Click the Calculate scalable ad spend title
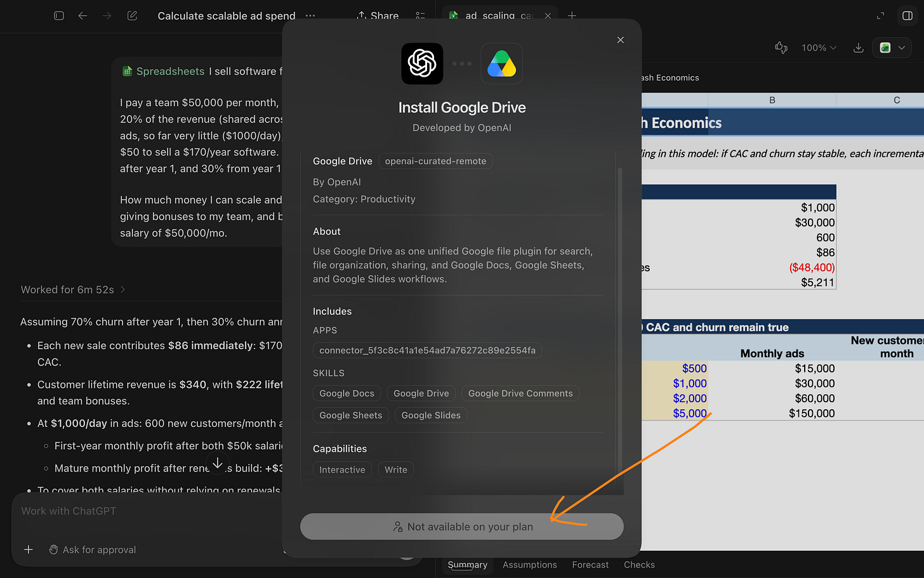The height and width of the screenshot is (578, 924). [x=227, y=16]
